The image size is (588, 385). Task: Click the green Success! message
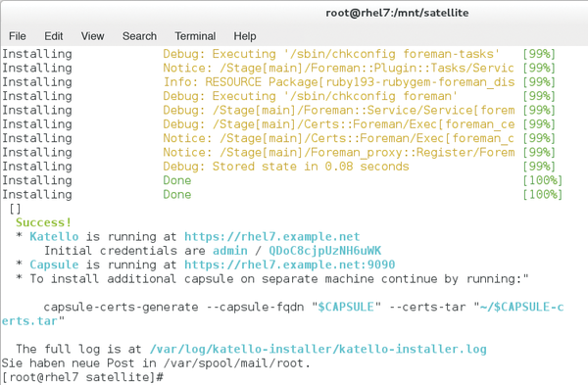(x=43, y=222)
